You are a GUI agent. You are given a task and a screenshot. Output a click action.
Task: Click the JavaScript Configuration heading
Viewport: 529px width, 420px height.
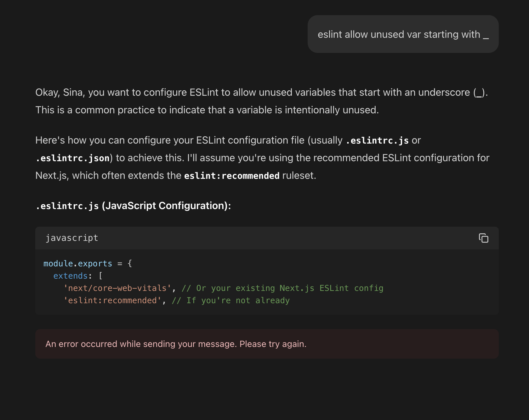coord(133,206)
